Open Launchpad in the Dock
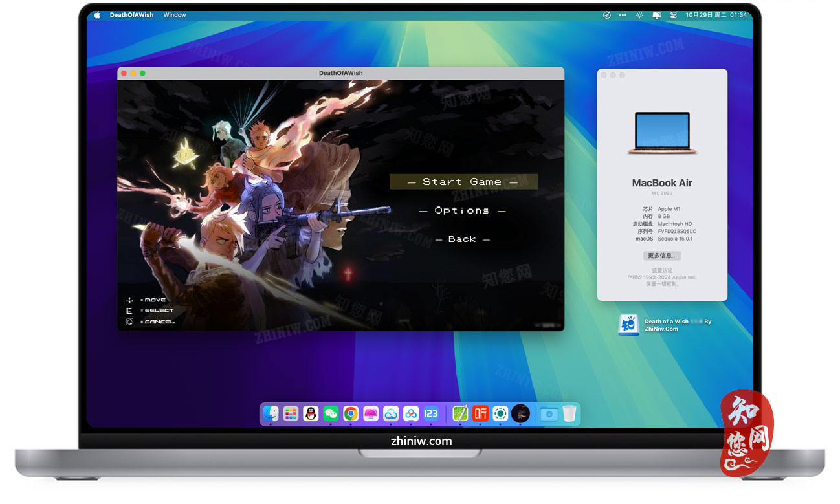 tap(291, 413)
